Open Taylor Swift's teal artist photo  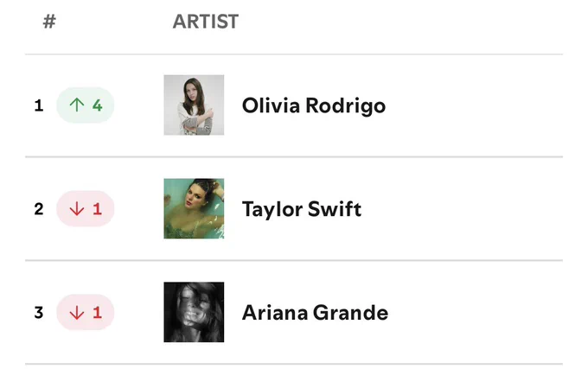point(194,208)
